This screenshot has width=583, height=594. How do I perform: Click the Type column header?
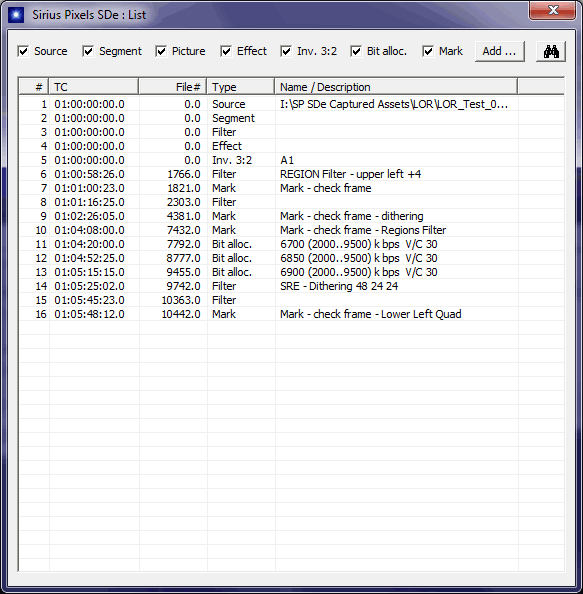(241, 87)
